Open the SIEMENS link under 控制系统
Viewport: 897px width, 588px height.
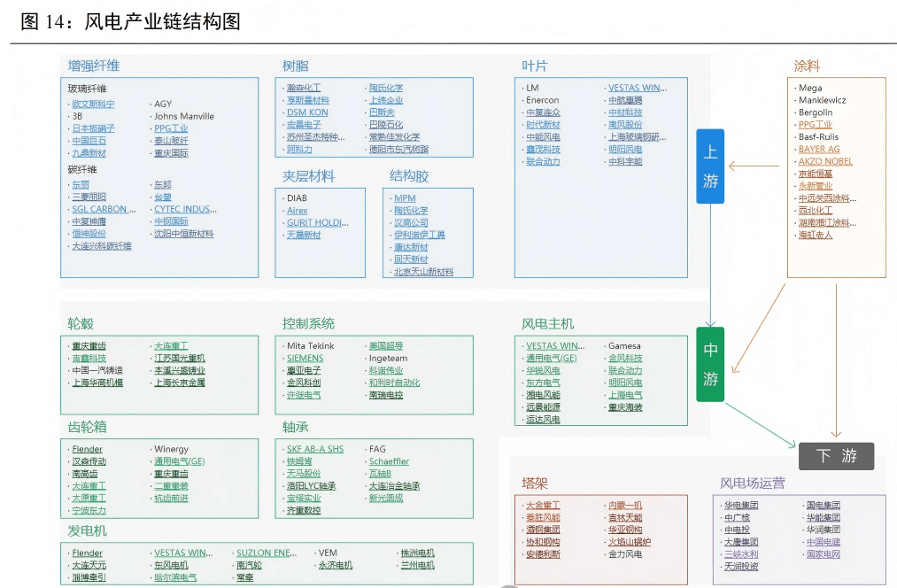(x=305, y=358)
